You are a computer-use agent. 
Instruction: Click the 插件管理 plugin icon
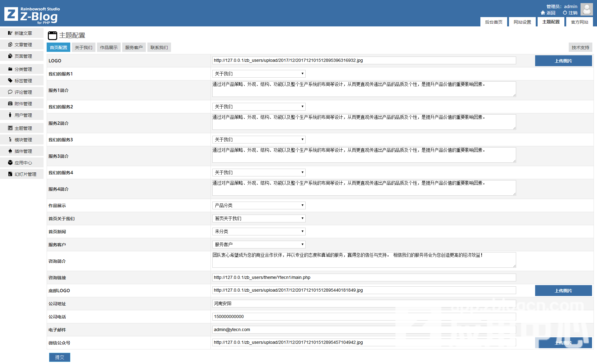point(10,151)
